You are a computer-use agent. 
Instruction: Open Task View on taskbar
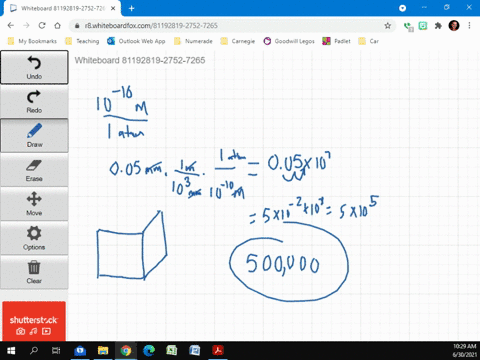(x=56, y=351)
